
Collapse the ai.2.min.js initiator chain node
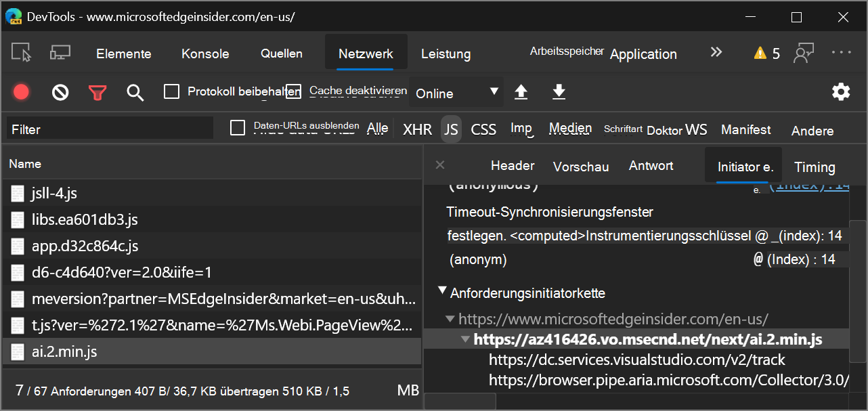coord(466,339)
